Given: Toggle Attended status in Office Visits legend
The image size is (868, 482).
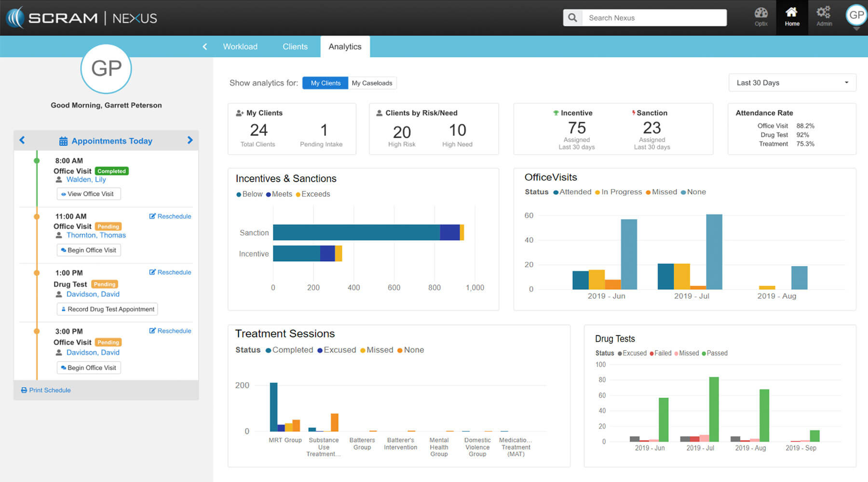Looking at the screenshot, I should [x=572, y=192].
